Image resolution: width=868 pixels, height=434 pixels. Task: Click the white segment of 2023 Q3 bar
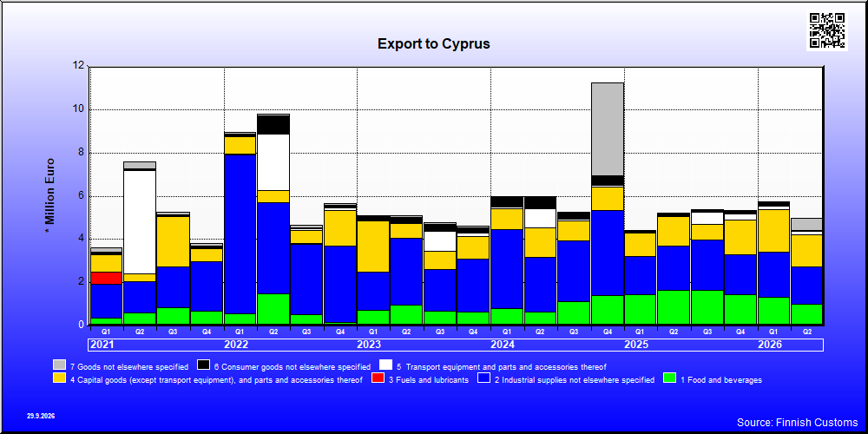(x=439, y=241)
